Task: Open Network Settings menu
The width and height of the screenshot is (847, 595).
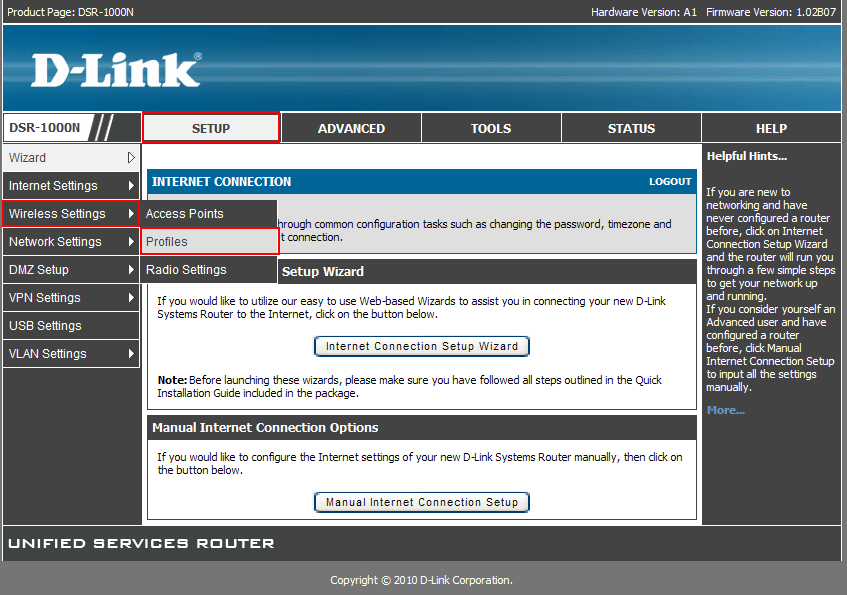Action: pyautogui.click(x=71, y=242)
